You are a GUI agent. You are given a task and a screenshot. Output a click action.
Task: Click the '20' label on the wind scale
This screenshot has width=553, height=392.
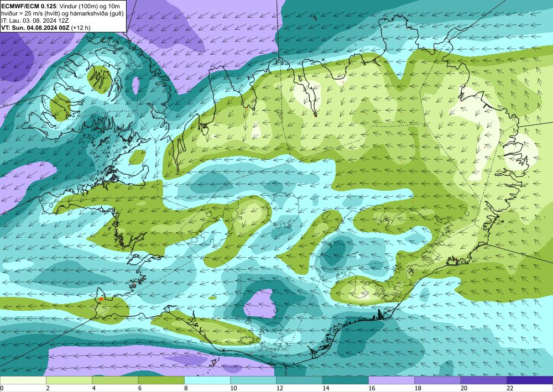[464, 388]
